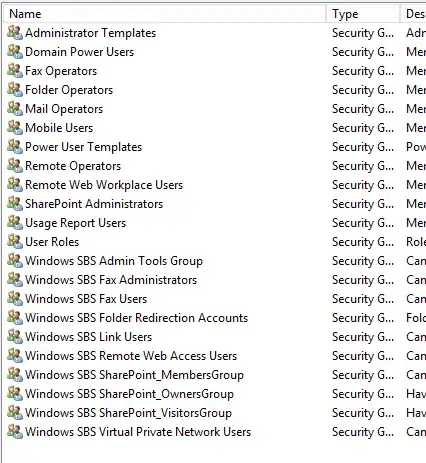Click the partially visible Description column header
426x463 pixels.
click(x=413, y=14)
